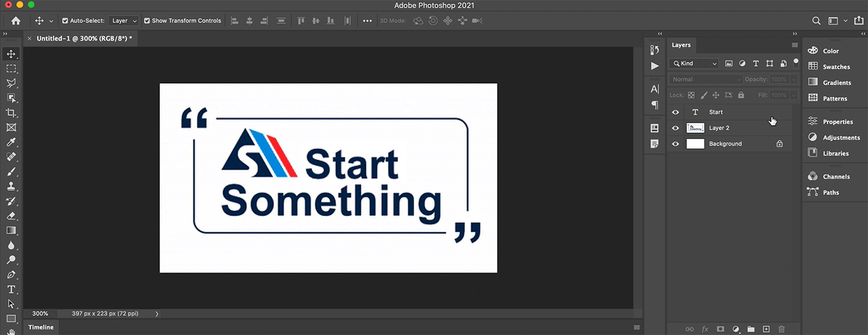Viewport: 868px width, 335px height.
Task: Hide Layer 2 visibility eye
Action: (676, 128)
